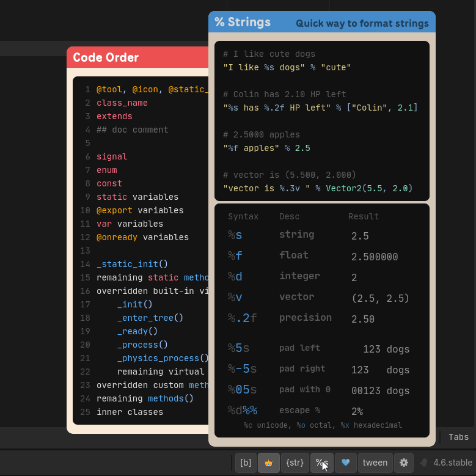Click the '# Colin has 2.10 HP left' comment

285,95
